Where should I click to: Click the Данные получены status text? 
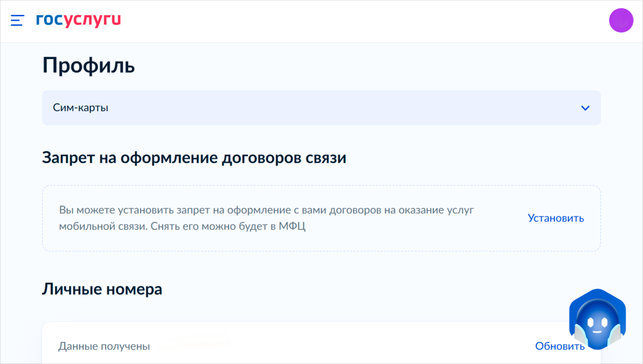tap(104, 346)
